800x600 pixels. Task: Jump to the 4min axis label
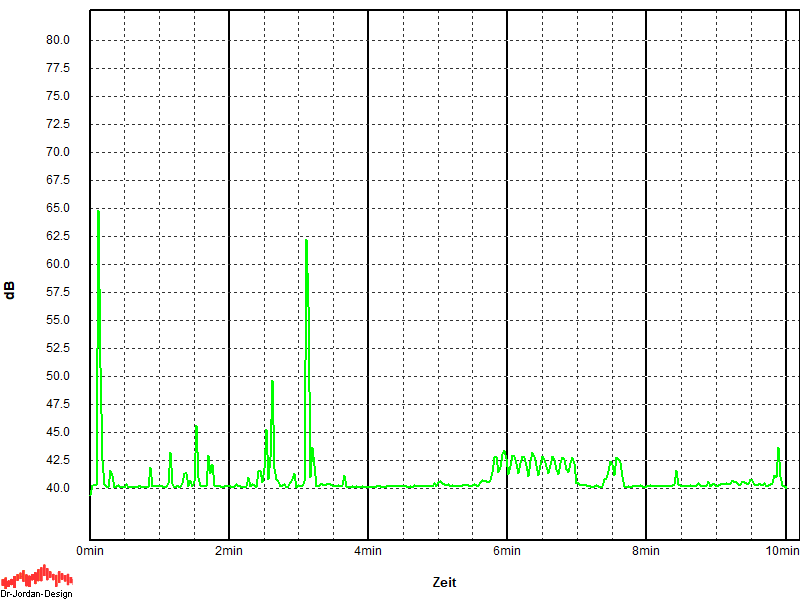[x=368, y=551]
